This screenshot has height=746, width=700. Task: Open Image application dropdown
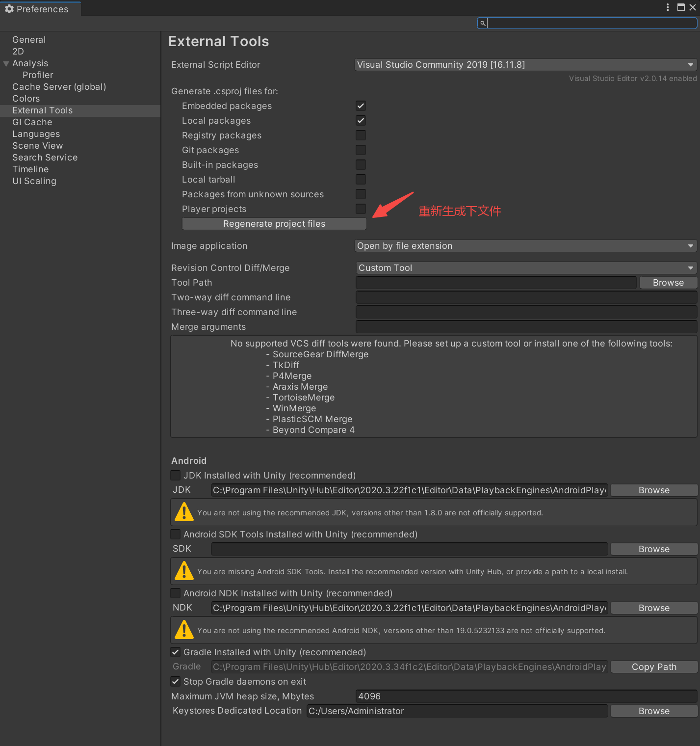coord(526,246)
